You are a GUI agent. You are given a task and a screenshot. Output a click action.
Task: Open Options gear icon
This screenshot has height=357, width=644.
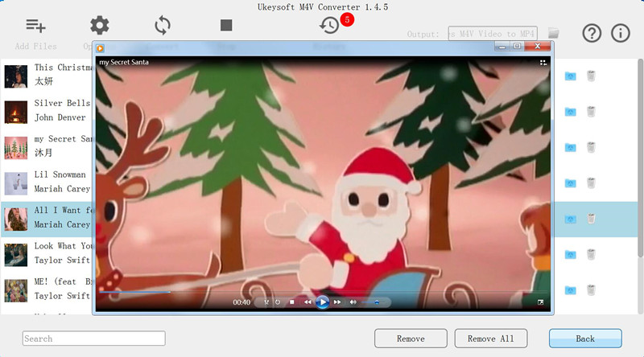point(99,26)
